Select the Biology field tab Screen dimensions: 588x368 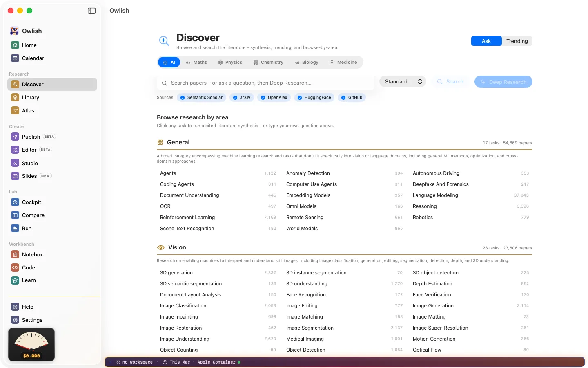click(306, 62)
